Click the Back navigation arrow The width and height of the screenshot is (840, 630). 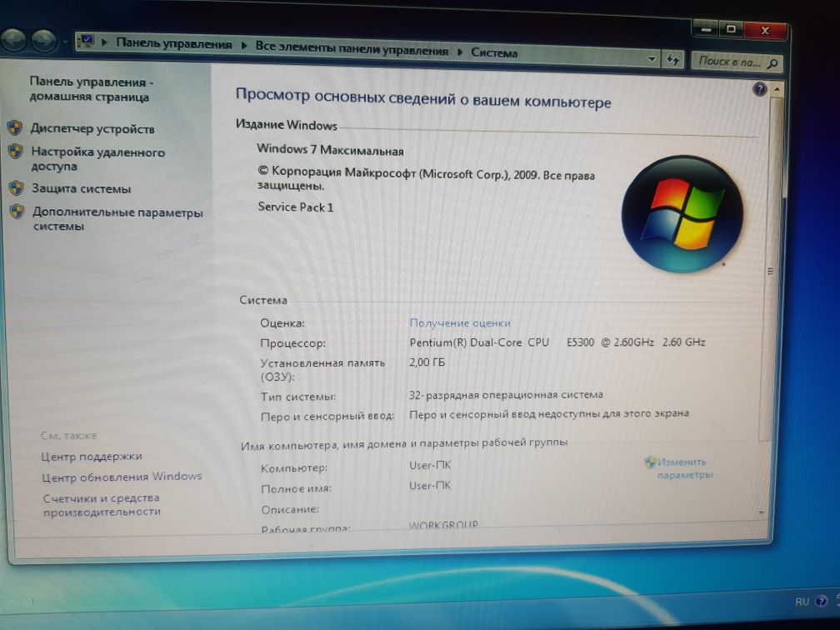pyautogui.click(x=12, y=40)
